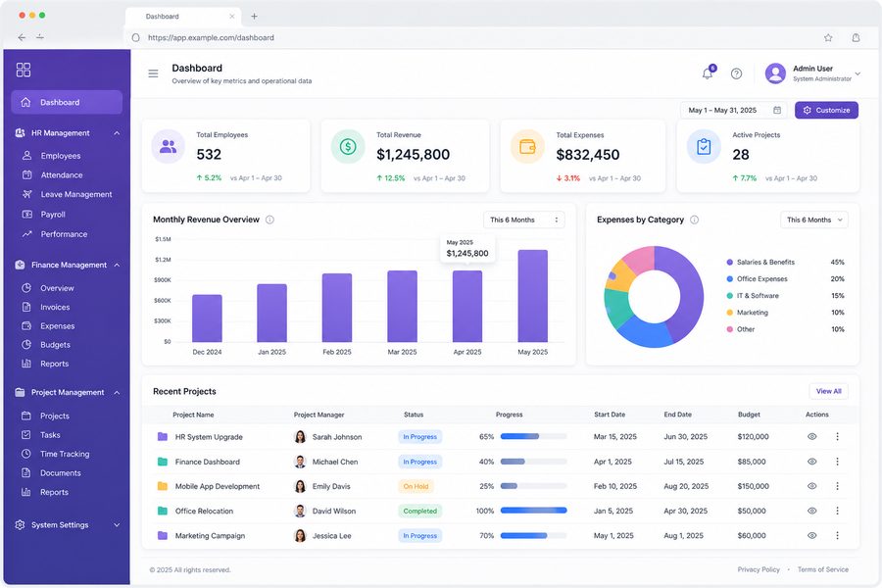This screenshot has height=588, width=882.
Task: Select Invoices in the sidebar
Action: (x=55, y=307)
